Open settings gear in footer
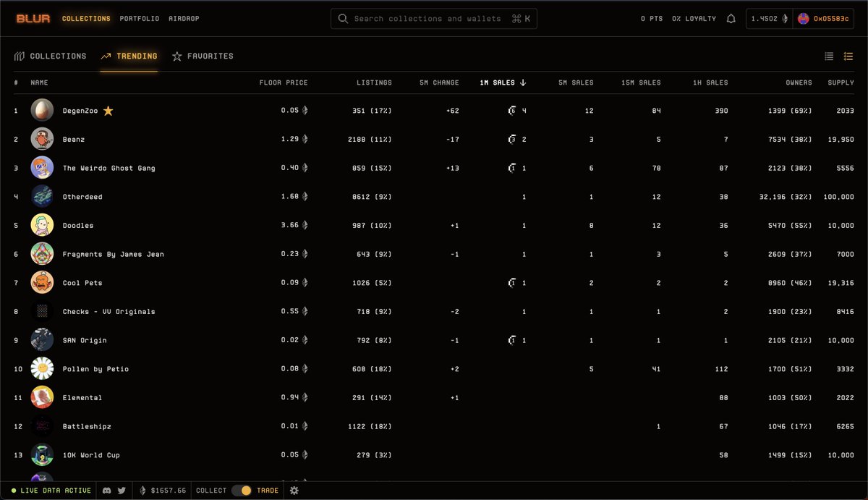Screen dimensions: 868x500 click(294, 491)
